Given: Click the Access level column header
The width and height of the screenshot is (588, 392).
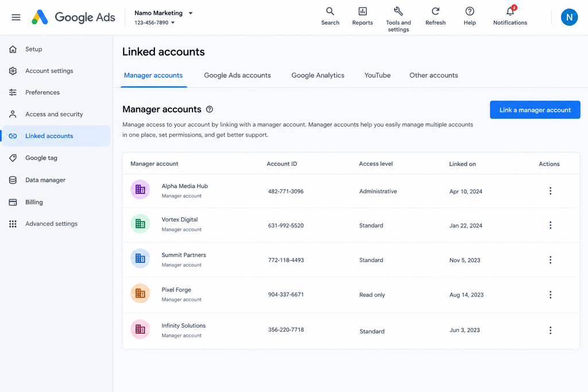Looking at the screenshot, I should pos(376,164).
